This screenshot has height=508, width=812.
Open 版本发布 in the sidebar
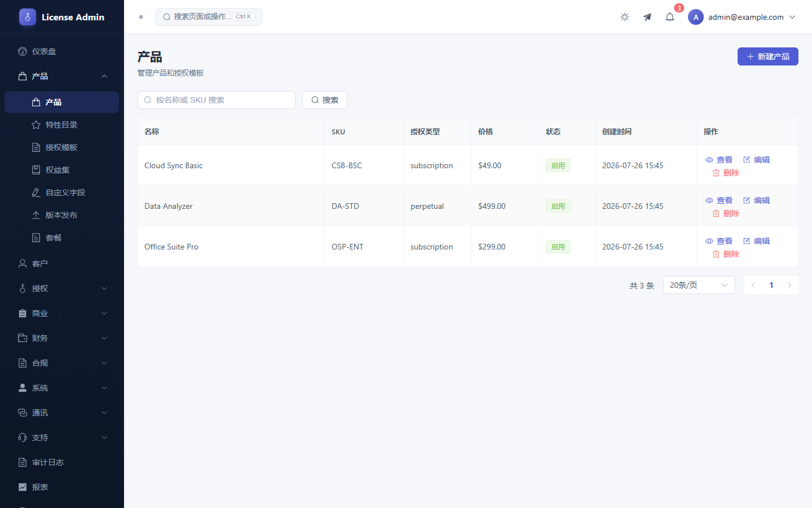click(62, 215)
